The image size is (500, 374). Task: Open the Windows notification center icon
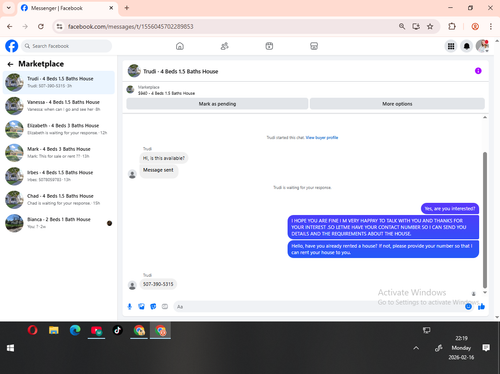click(486, 348)
